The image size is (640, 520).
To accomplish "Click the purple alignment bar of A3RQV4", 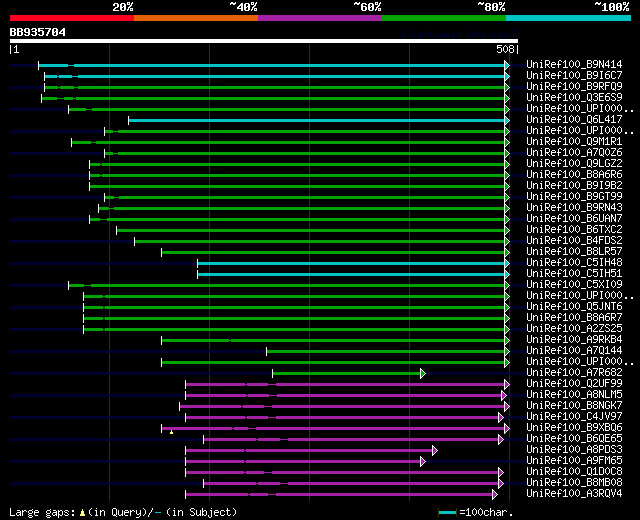I will 339,495.
